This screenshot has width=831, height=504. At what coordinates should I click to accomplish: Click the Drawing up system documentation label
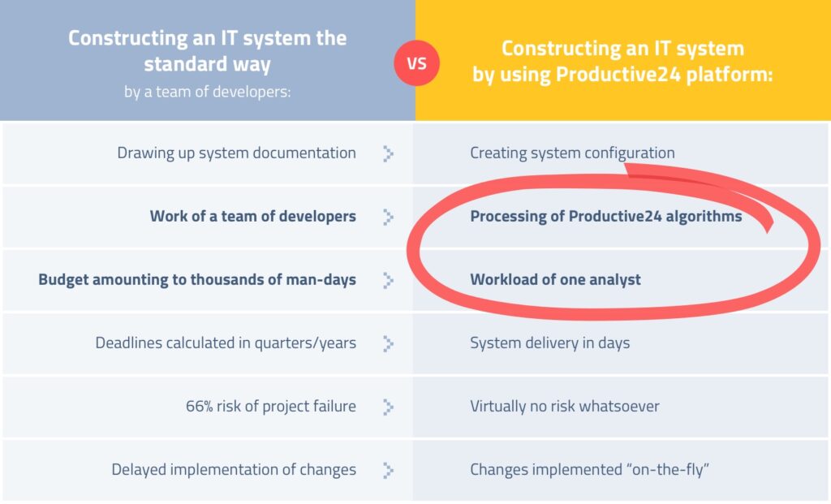coord(236,153)
